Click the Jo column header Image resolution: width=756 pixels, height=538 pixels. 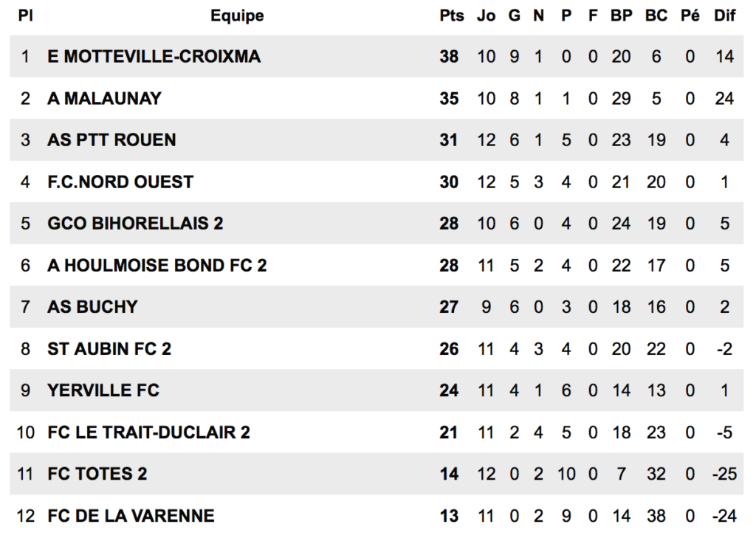[x=486, y=15]
